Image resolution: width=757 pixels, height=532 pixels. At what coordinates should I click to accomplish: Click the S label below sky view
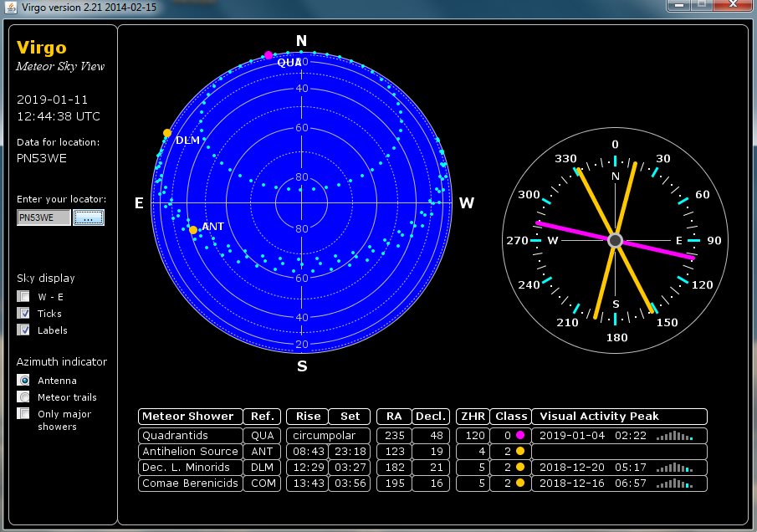302,366
